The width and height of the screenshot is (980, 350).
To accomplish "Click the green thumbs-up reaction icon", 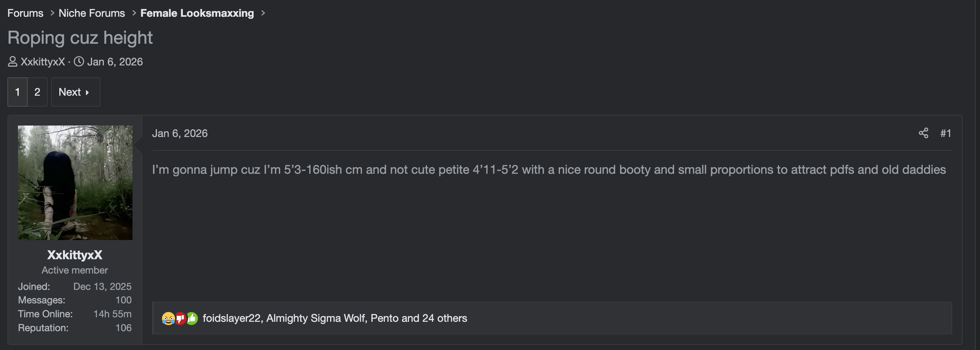I will point(192,318).
